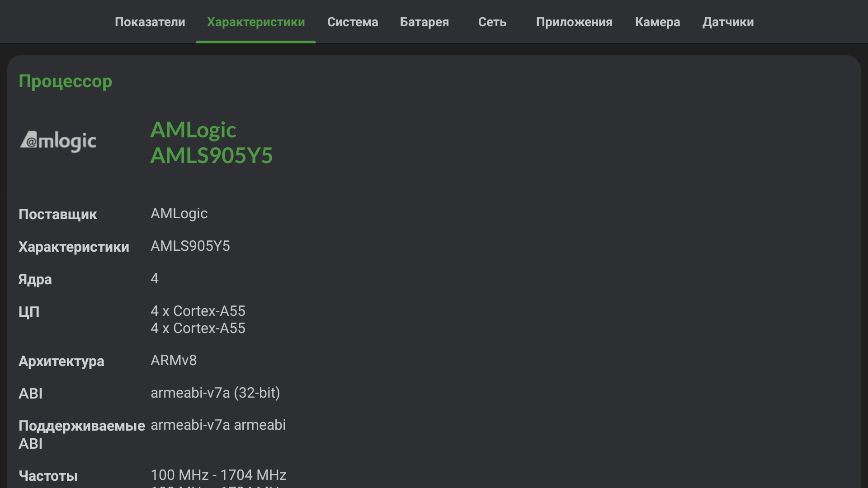Click the ЦП row label
The width and height of the screenshot is (868, 488).
pyautogui.click(x=29, y=312)
